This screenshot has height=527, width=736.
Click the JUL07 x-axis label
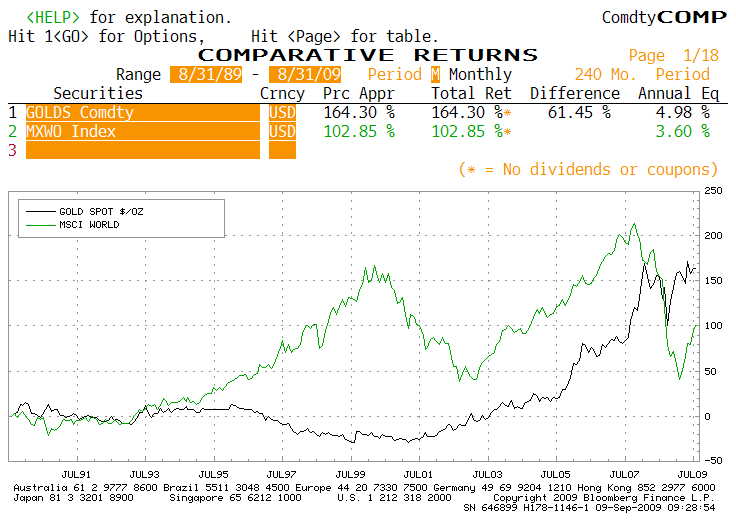(x=624, y=474)
